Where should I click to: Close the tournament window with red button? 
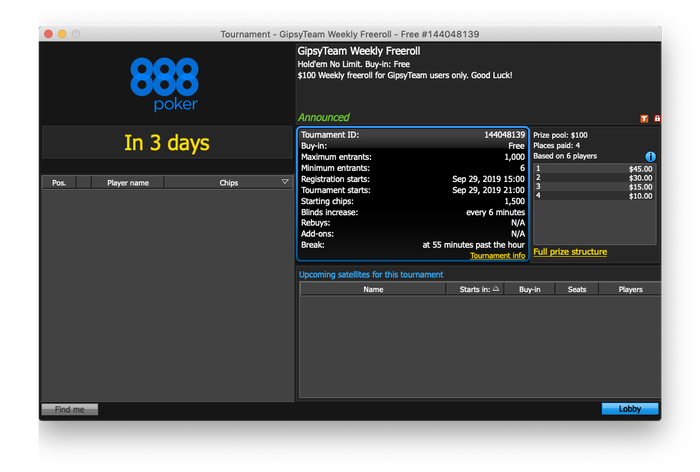point(49,34)
